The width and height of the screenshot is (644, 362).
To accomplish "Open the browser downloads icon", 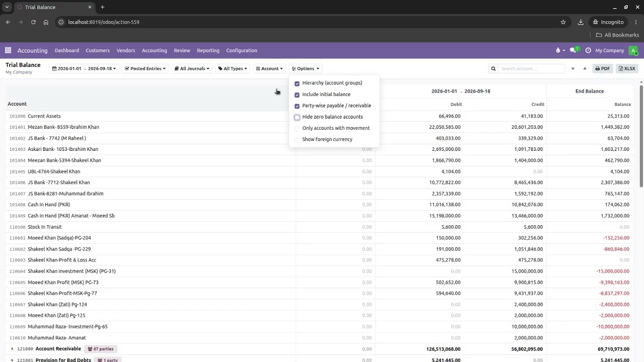I will [x=581, y=22].
